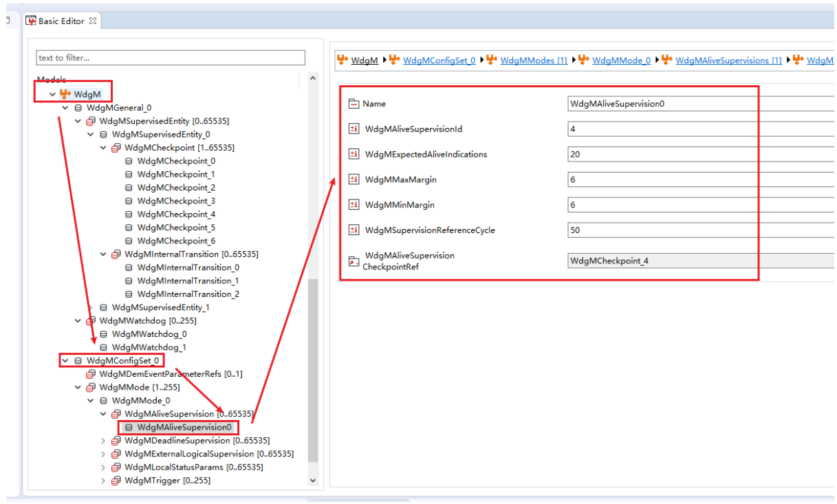Click the WdgMMaxMargin parameter icon
Image resolution: width=837 pixels, height=504 pixels.
[x=354, y=179]
